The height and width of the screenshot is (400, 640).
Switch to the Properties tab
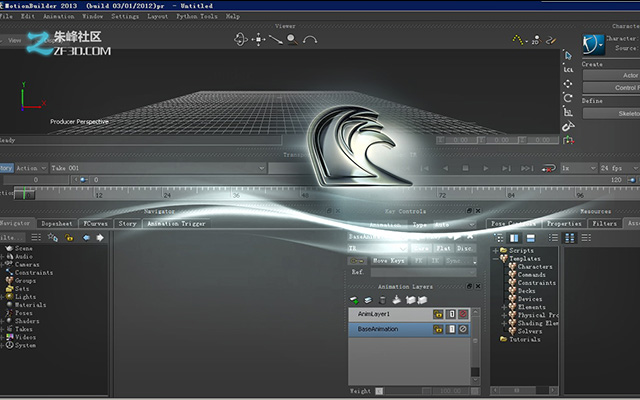click(564, 224)
